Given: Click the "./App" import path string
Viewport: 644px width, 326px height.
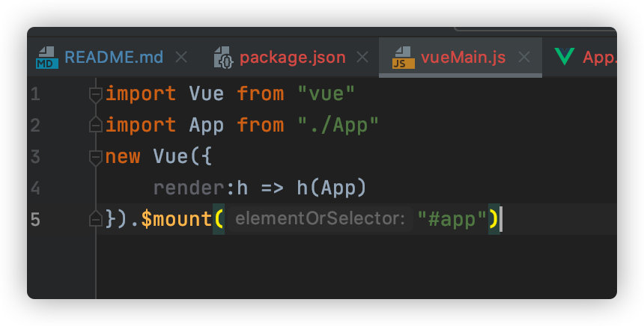Looking at the screenshot, I should pos(338,125).
